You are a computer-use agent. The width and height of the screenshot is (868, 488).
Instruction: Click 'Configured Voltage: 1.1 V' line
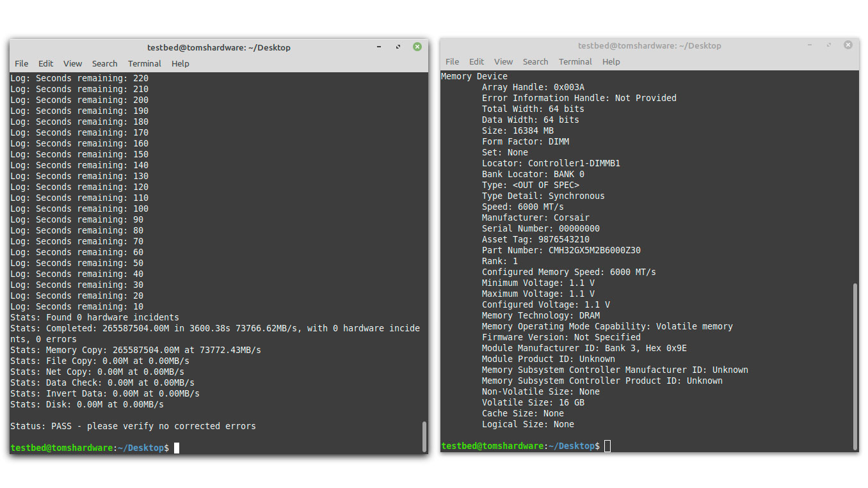point(546,304)
